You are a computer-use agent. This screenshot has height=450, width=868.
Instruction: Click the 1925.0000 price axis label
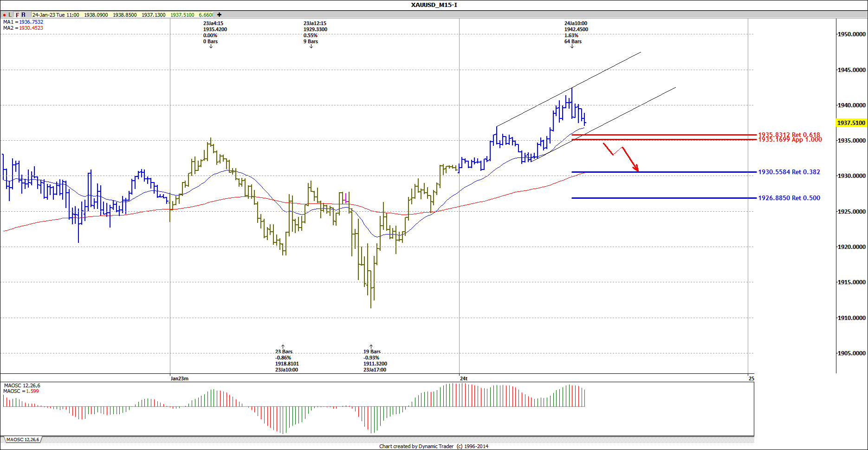pyautogui.click(x=852, y=212)
